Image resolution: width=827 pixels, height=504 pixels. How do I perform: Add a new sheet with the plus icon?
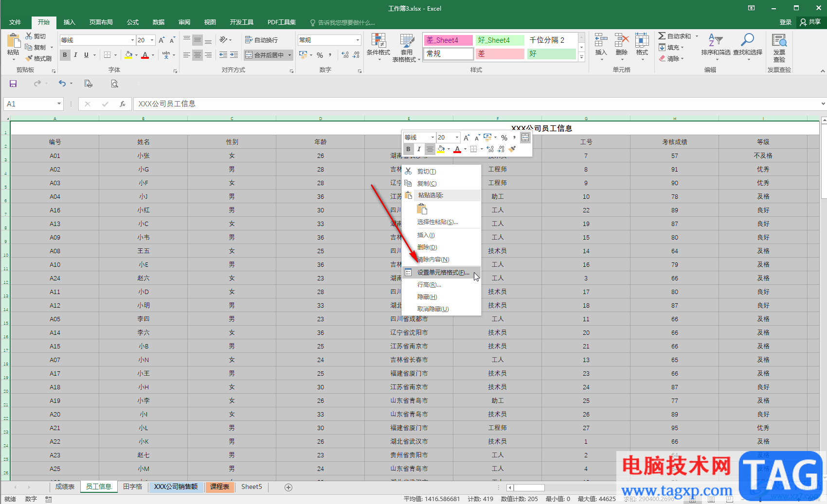click(x=288, y=487)
